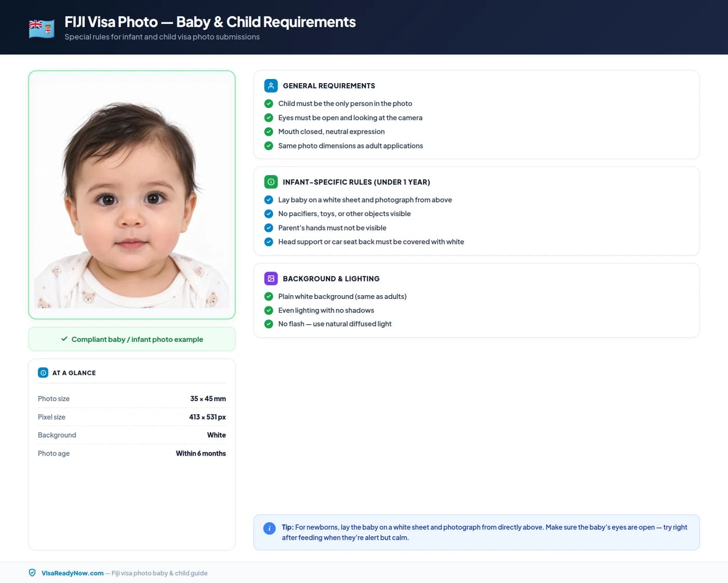This screenshot has height=583, width=728.
Task: Click checkmark beside 'Same photo dimensions as adult'
Action: (x=268, y=145)
